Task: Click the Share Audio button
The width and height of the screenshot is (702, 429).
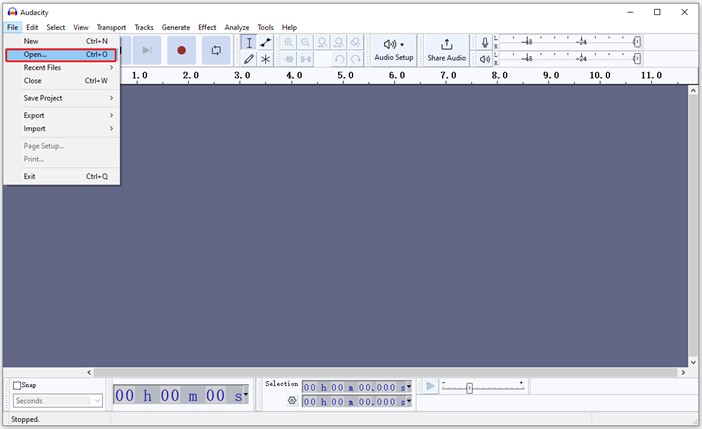Action: coord(446,50)
